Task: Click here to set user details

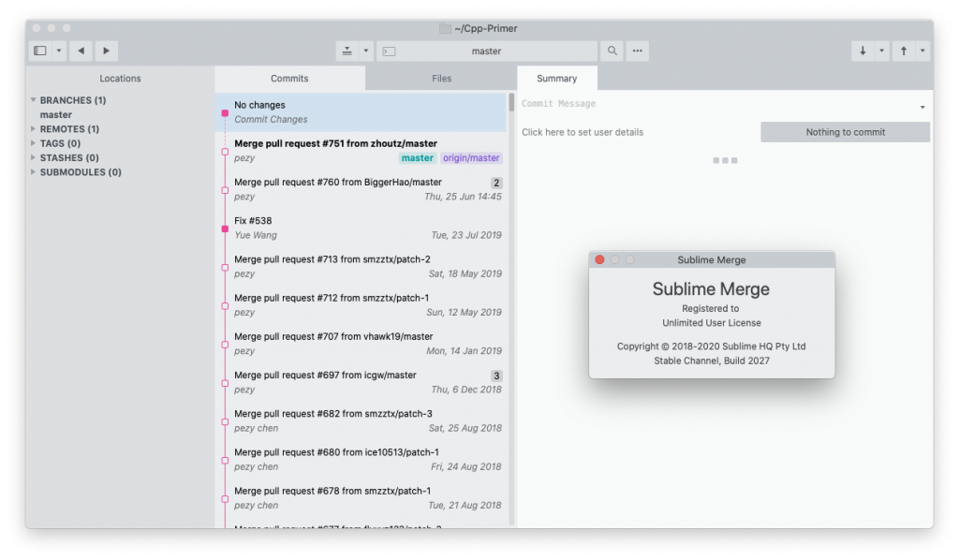Action: [x=583, y=132]
